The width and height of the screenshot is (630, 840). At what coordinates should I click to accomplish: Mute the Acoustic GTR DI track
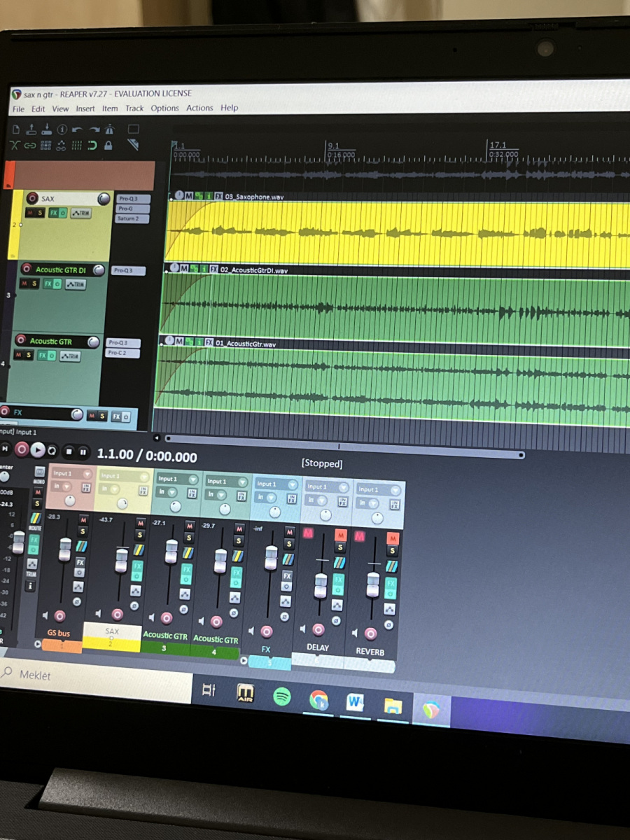24,283
